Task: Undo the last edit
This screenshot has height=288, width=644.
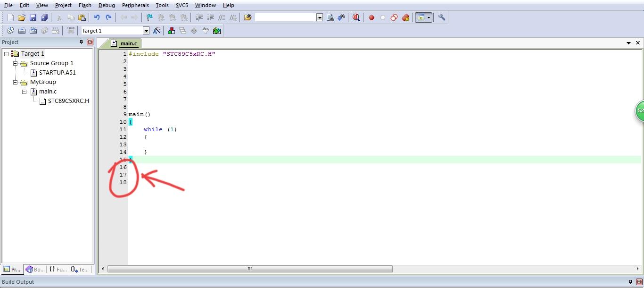Action: pos(97,17)
